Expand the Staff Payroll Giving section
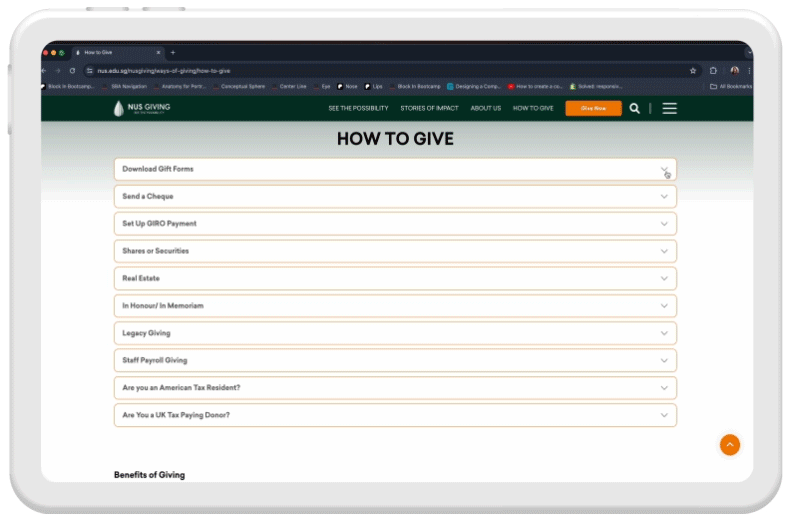 pos(395,360)
